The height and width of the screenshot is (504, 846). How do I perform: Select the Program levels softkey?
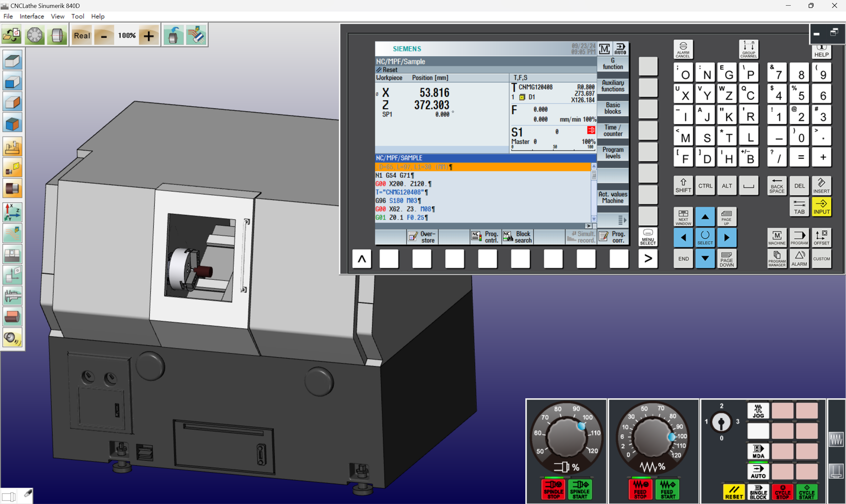[613, 153]
